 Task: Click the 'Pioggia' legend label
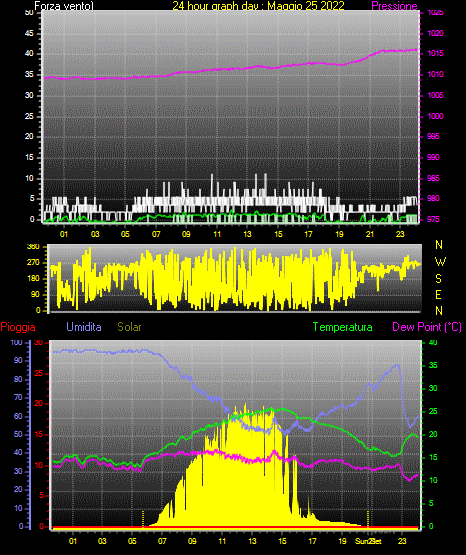(18, 327)
